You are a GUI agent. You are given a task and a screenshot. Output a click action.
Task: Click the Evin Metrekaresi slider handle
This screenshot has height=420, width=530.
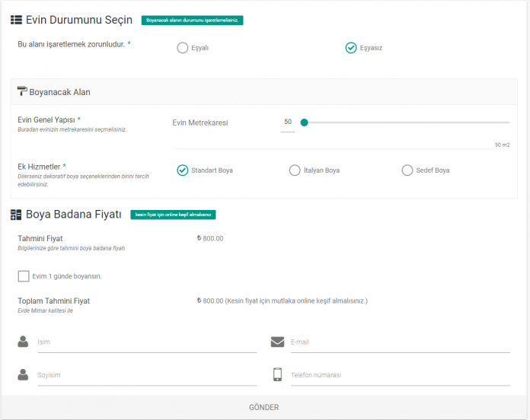304,123
